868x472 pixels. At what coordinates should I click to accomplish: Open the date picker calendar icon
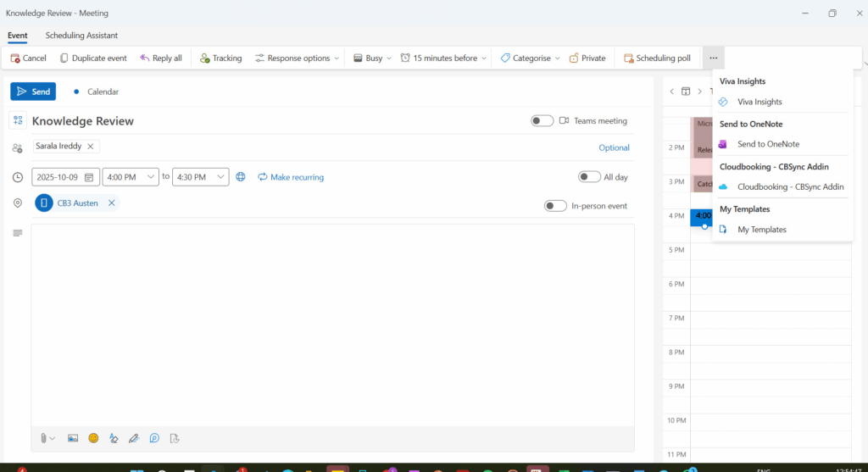(x=88, y=177)
